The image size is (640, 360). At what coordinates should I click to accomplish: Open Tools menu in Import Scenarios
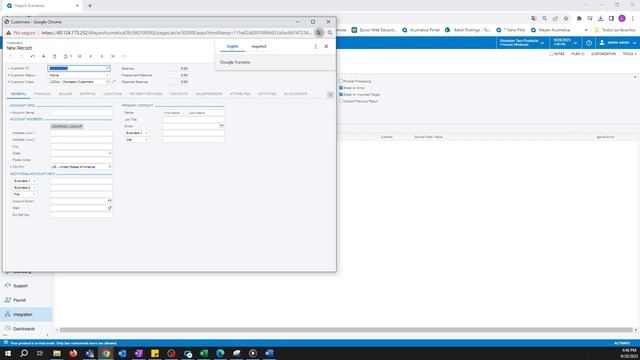point(629,54)
